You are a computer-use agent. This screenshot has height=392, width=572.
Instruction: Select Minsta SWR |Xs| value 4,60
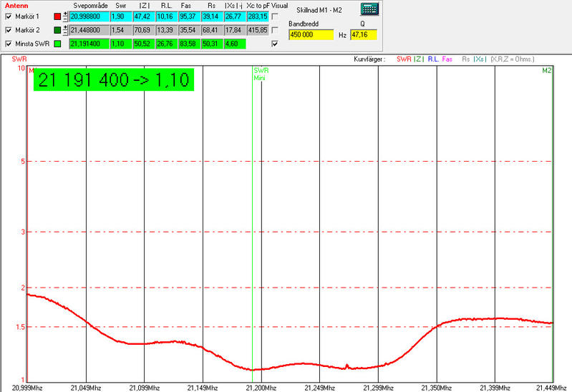235,44
